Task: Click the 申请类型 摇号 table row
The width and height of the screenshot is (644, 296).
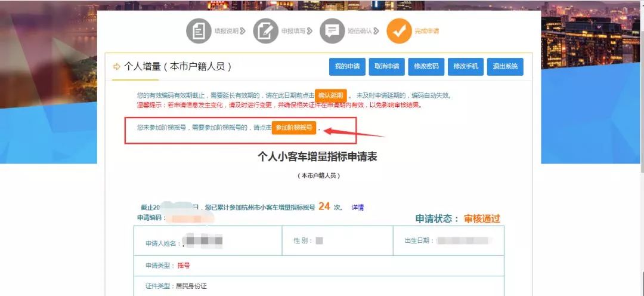Action: [319, 266]
